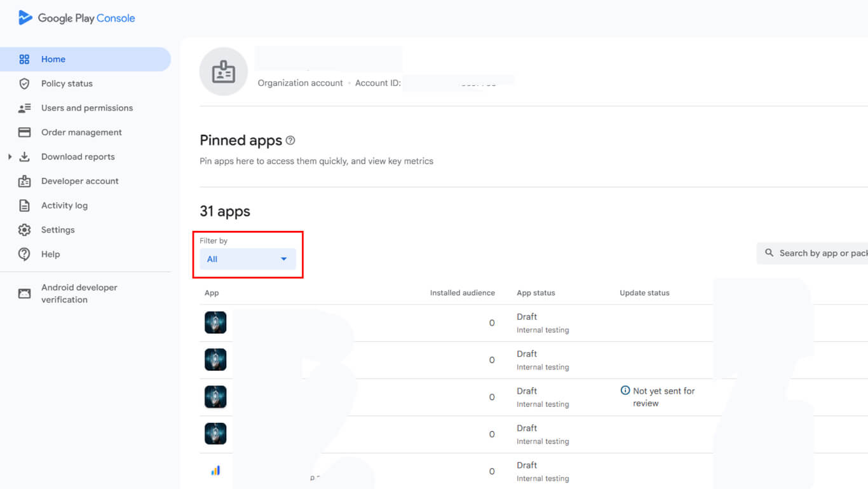The width and height of the screenshot is (868, 489).
Task: Expand the Download reports submenu arrow
Action: [x=10, y=157]
